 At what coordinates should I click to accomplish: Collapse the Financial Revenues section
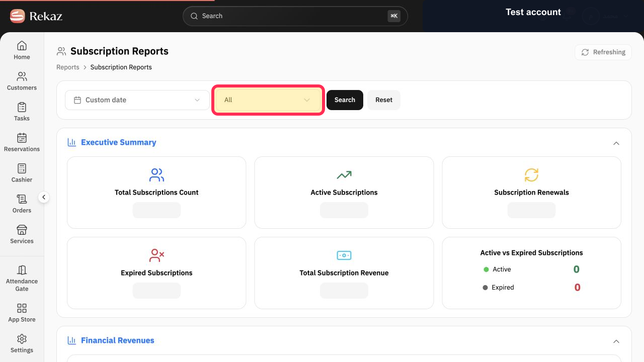pos(616,341)
